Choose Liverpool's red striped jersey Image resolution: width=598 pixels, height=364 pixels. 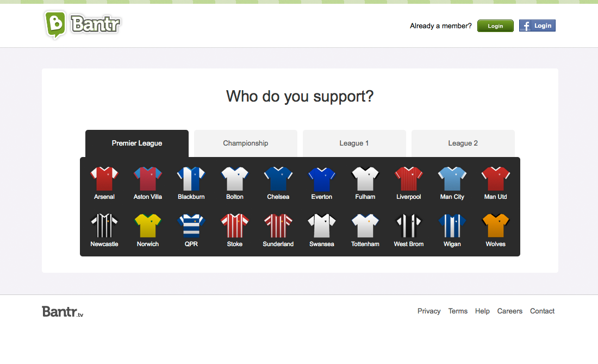point(408,179)
